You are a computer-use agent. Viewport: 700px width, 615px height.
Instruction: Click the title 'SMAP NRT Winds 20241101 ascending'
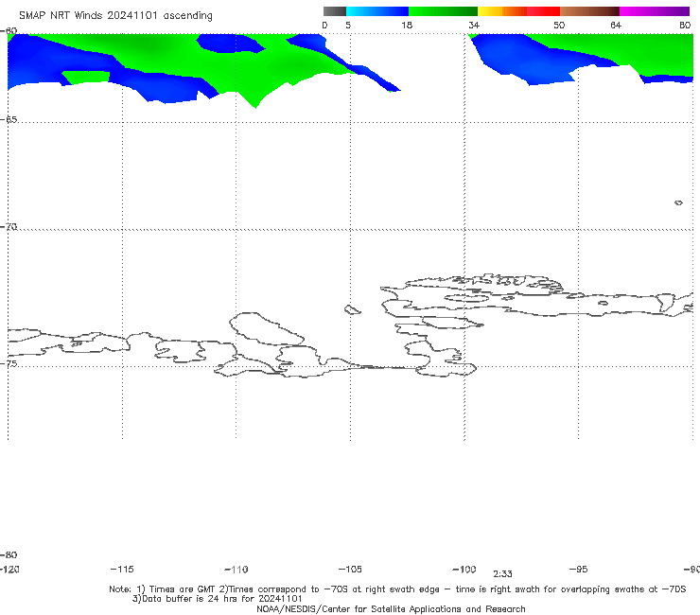point(115,16)
